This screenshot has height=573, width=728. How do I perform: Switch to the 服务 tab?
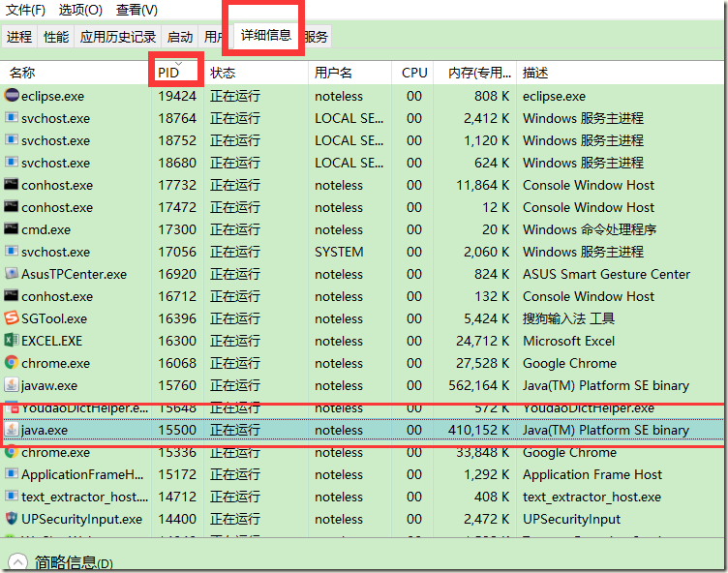pos(317,36)
